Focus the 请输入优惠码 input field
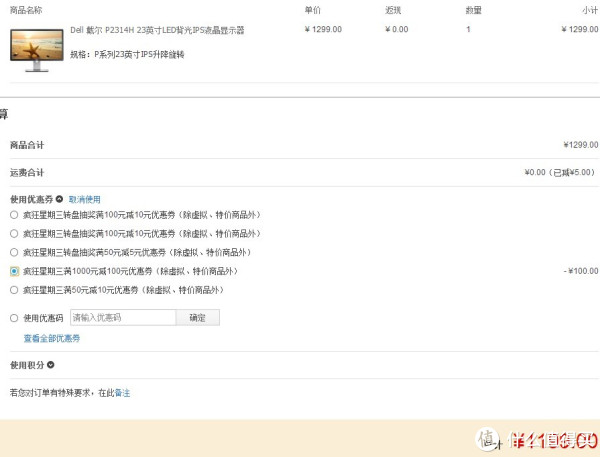Image resolution: width=600 pixels, height=457 pixels. click(123, 318)
